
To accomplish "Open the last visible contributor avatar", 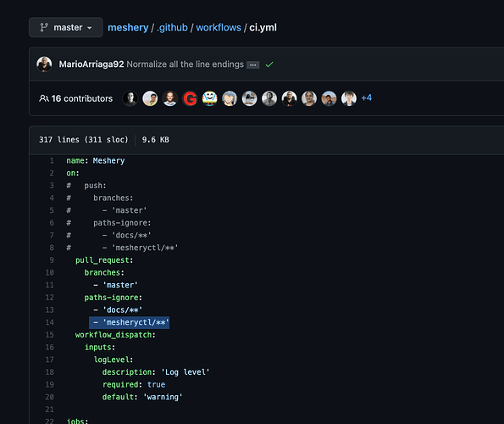I will [349, 98].
